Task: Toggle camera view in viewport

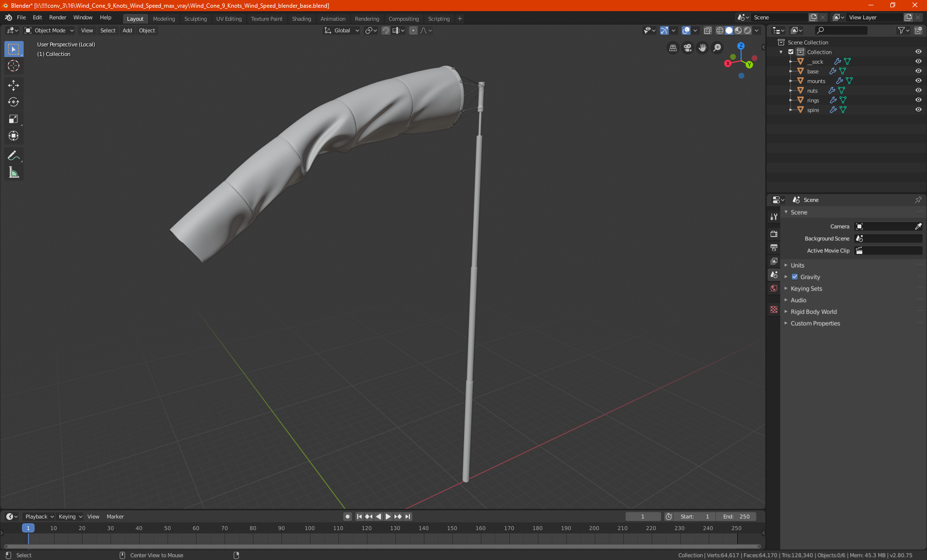Action: pos(688,48)
